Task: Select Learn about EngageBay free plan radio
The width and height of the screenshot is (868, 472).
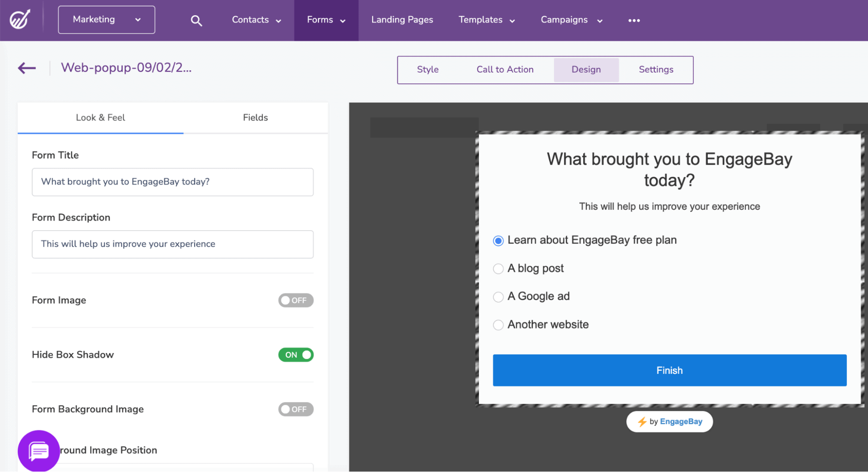Action: coord(498,241)
